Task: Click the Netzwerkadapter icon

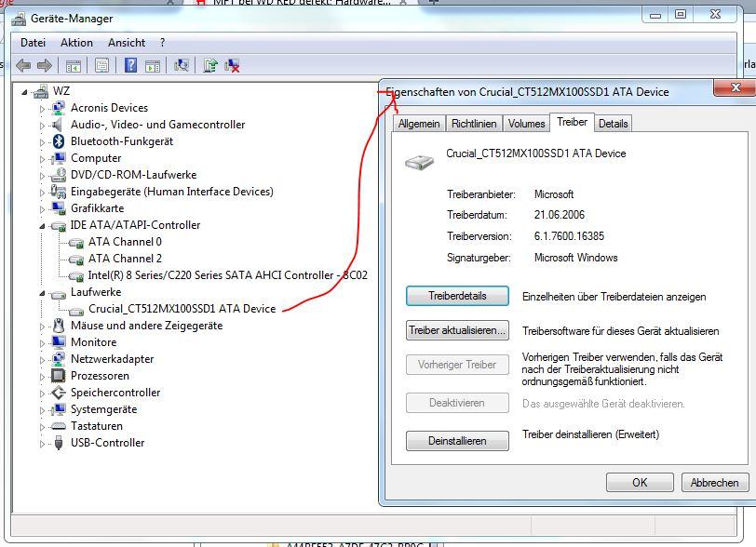Action: coord(59,359)
